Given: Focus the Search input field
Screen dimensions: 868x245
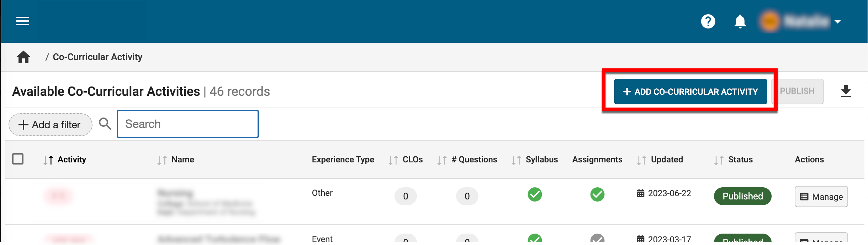Looking at the screenshot, I should pos(188,124).
